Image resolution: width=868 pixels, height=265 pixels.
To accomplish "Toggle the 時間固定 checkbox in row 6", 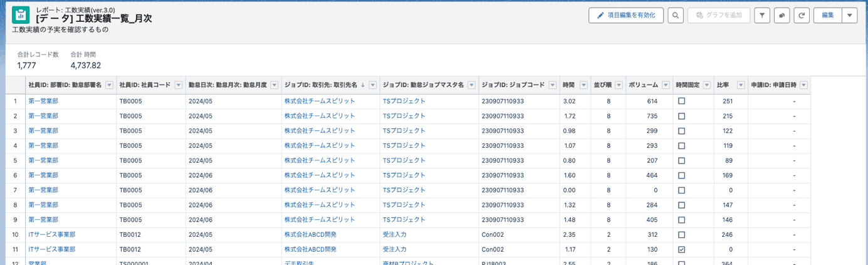I will coord(681,175).
